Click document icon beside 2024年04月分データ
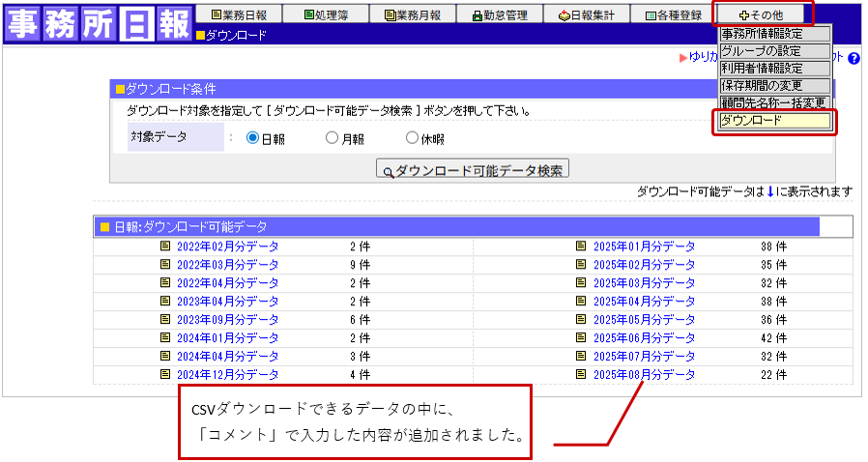 [165, 356]
